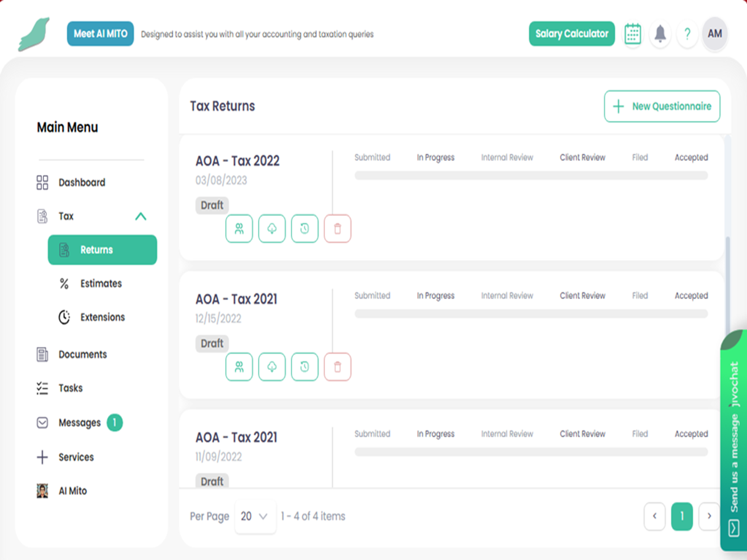Delete the AOA - Tax 2022 return
Viewport: 747px width, 560px height.
(337, 229)
